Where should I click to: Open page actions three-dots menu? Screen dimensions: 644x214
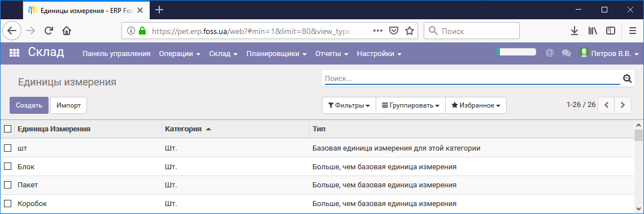click(378, 31)
